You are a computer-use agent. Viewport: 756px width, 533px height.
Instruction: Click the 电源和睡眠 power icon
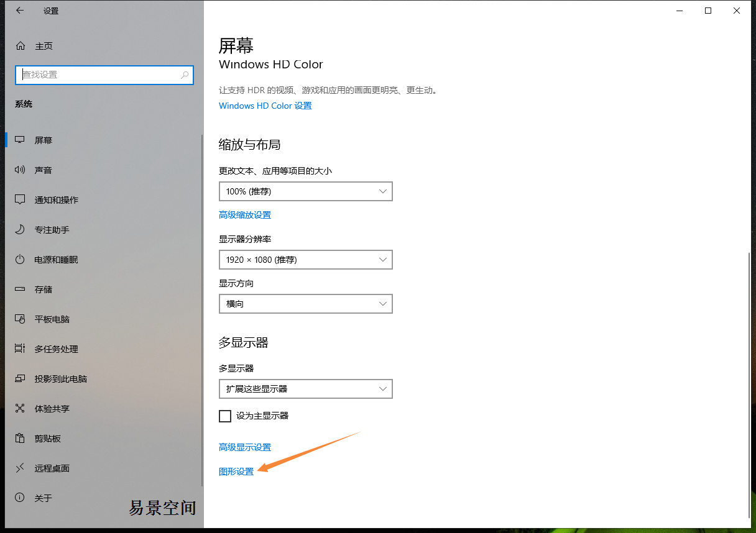tap(21, 260)
